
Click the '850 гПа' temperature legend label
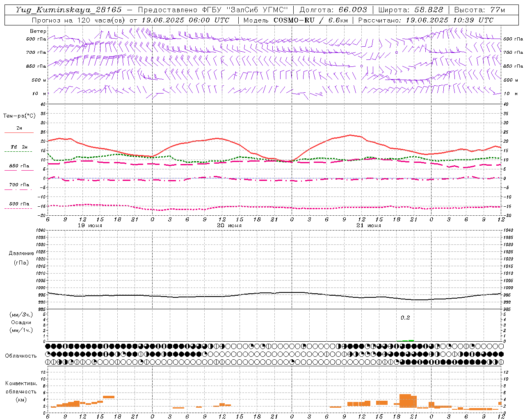tap(19, 166)
